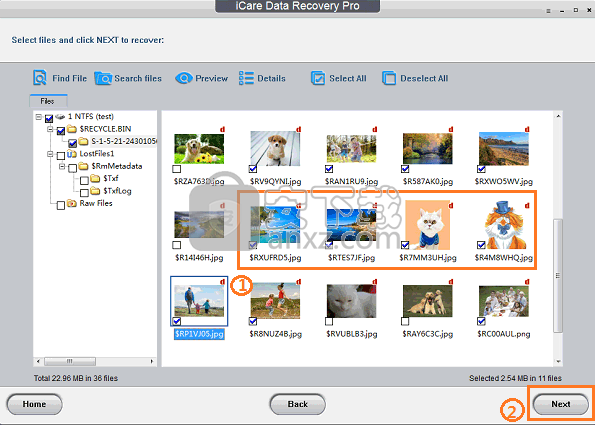Uncheck the $RC00AUL.png file checkbox
This screenshot has width=595, height=425.
pyautogui.click(x=481, y=321)
